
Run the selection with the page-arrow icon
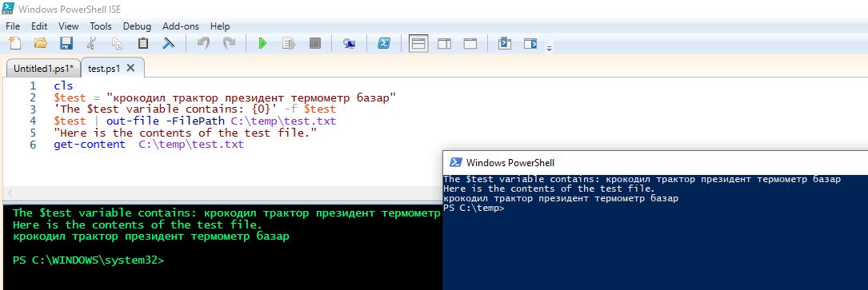(289, 43)
